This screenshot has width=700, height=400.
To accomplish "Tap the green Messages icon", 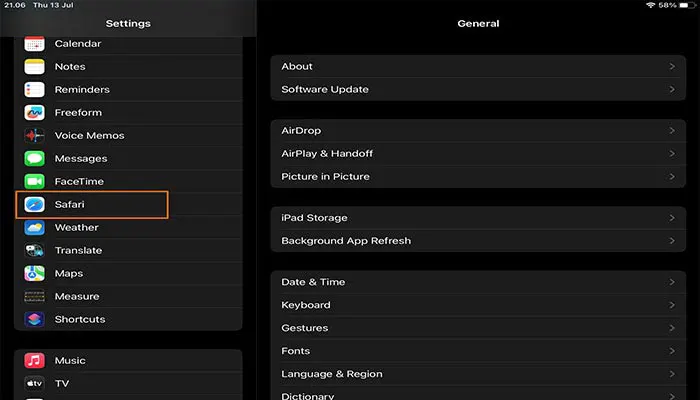I will [35, 159].
